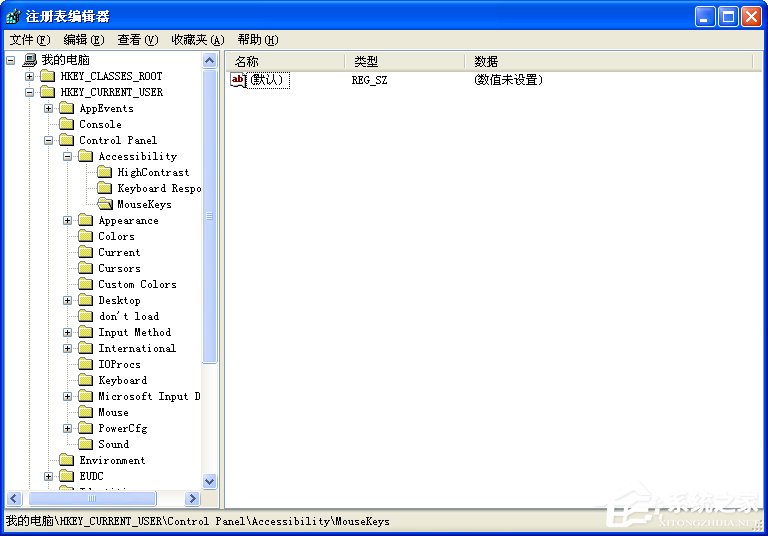Collapse the Control Panel key

click(x=48, y=140)
